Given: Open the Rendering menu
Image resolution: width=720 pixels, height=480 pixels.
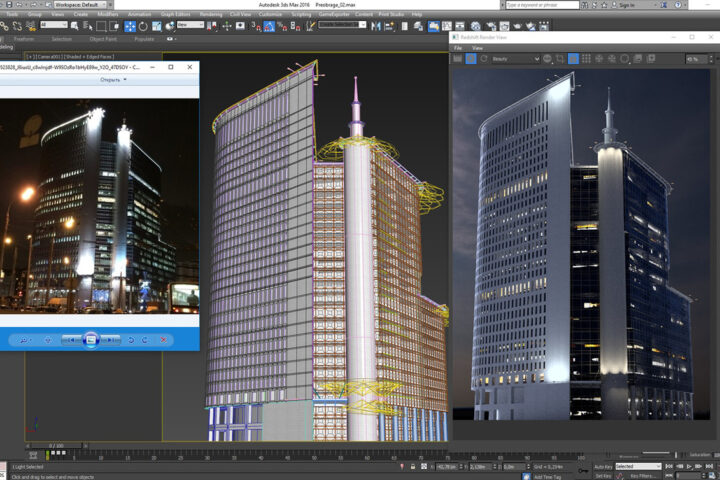Looking at the screenshot, I should (x=211, y=15).
